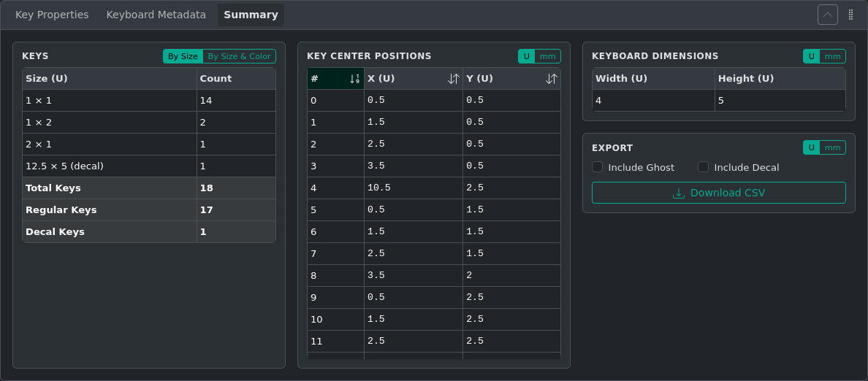Enable the Include Decal checkbox

[704, 167]
